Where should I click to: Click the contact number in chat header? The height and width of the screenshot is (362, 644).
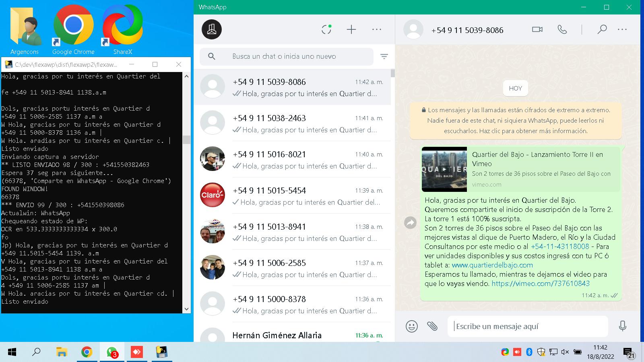pyautogui.click(x=467, y=30)
